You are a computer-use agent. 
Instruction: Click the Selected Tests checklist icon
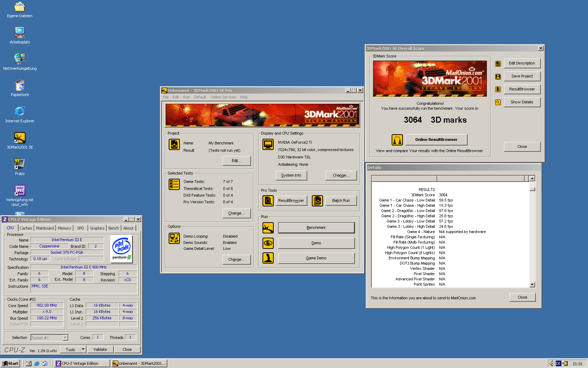point(174,184)
